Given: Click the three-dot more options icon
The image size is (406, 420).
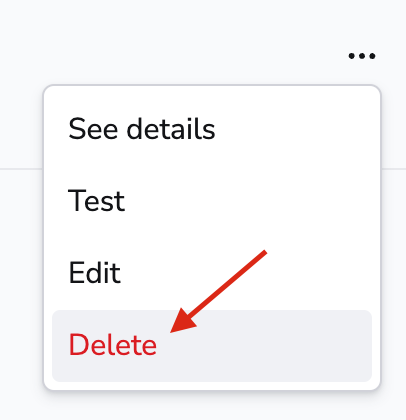Looking at the screenshot, I should [362, 56].
